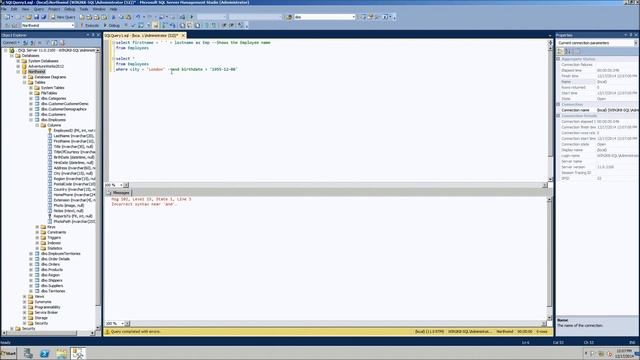
Task: Select the dbo.Products table
Action: [x=52, y=269]
